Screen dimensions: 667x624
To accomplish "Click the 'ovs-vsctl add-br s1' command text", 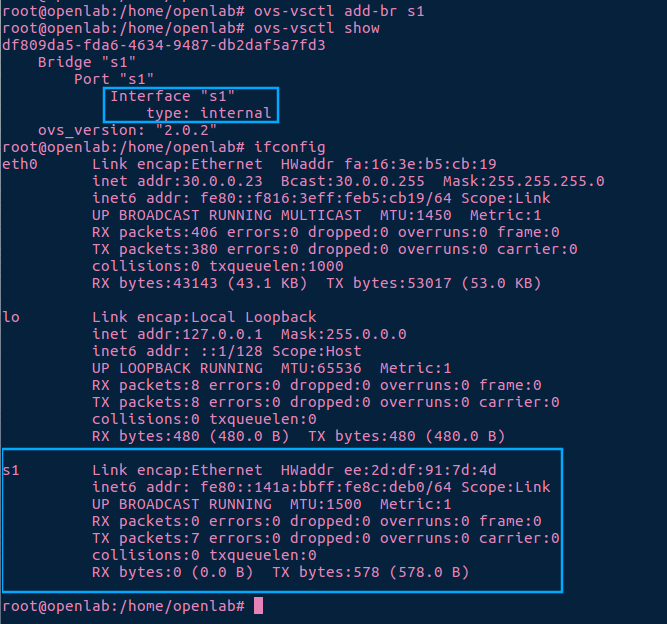I will pyautogui.click(x=339, y=11).
